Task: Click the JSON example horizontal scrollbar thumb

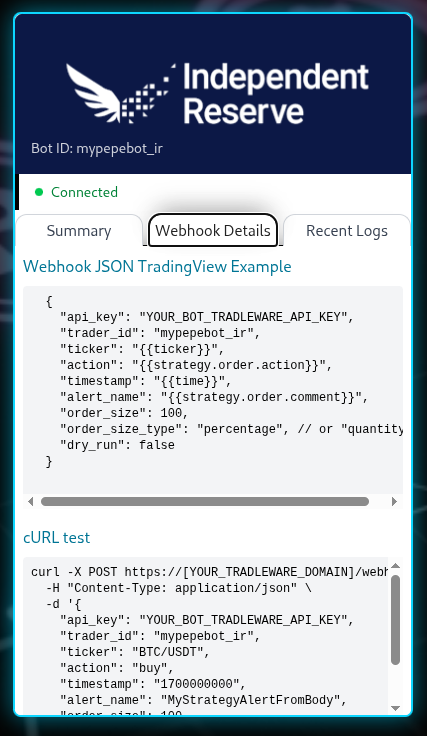Action: coord(205,501)
